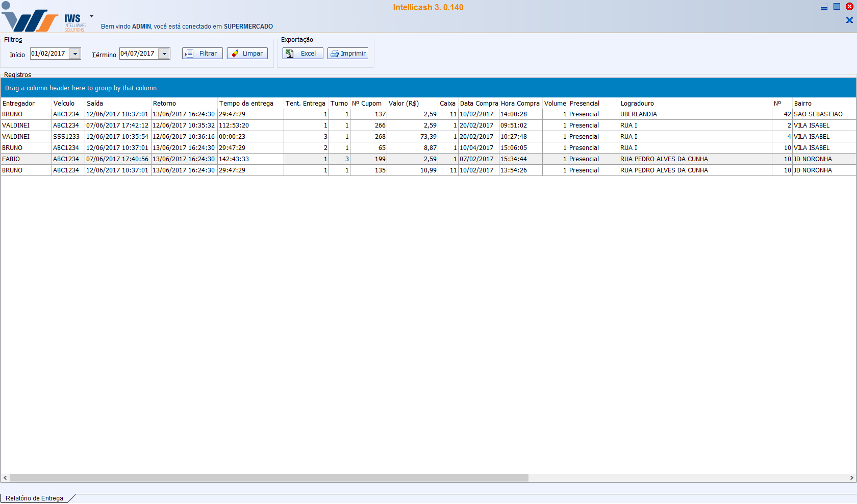Select the FABIO delivery row
Image resolution: width=857 pixels, height=504 pixels.
click(x=11, y=159)
